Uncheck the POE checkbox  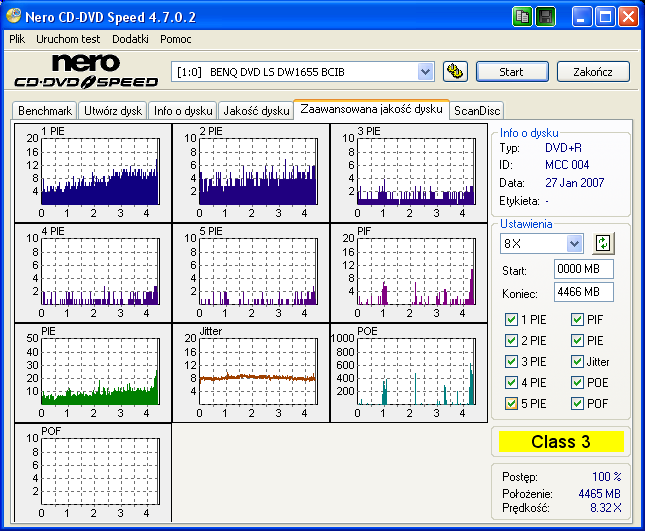pos(577,383)
